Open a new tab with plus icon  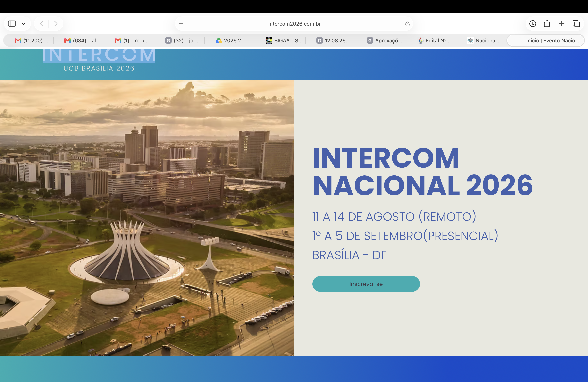(562, 24)
